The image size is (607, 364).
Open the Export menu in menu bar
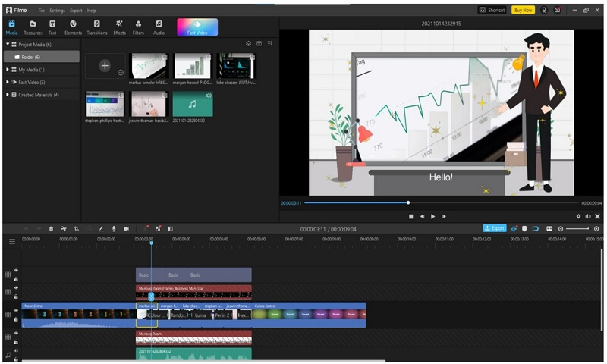76,11
